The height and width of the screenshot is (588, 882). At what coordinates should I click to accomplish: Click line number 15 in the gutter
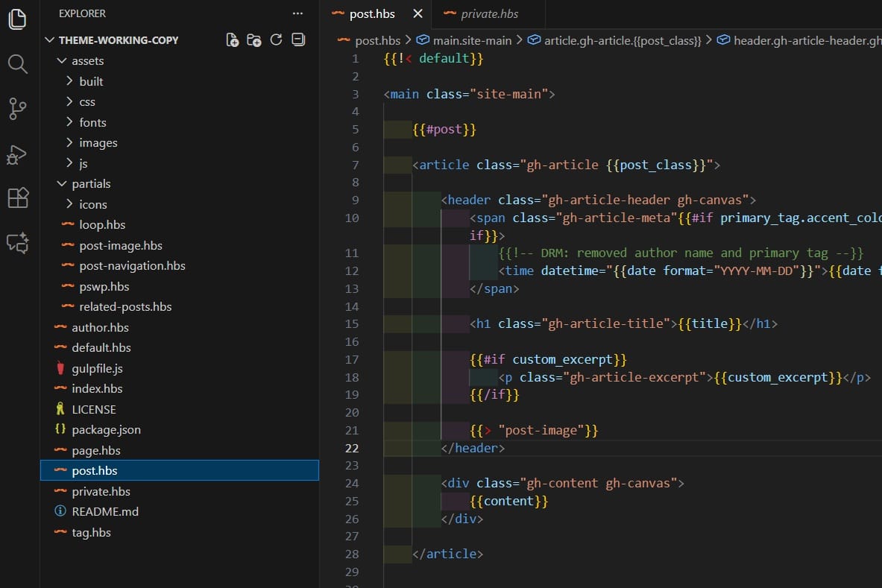tap(352, 324)
